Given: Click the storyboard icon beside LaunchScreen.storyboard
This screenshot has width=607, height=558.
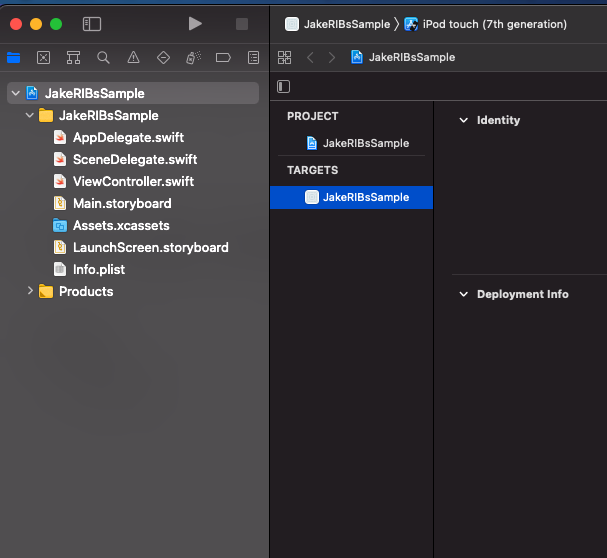Looking at the screenshot, I should click(60, 248).
